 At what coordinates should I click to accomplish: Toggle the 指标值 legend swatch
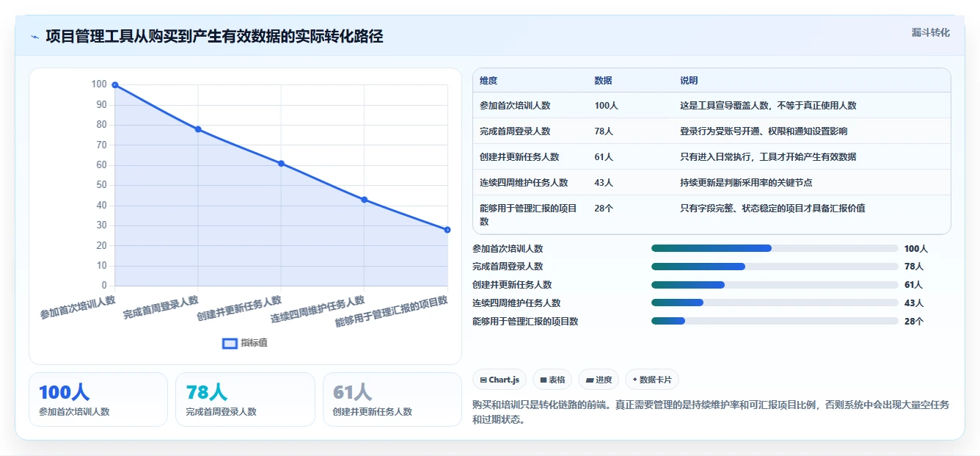230,343
